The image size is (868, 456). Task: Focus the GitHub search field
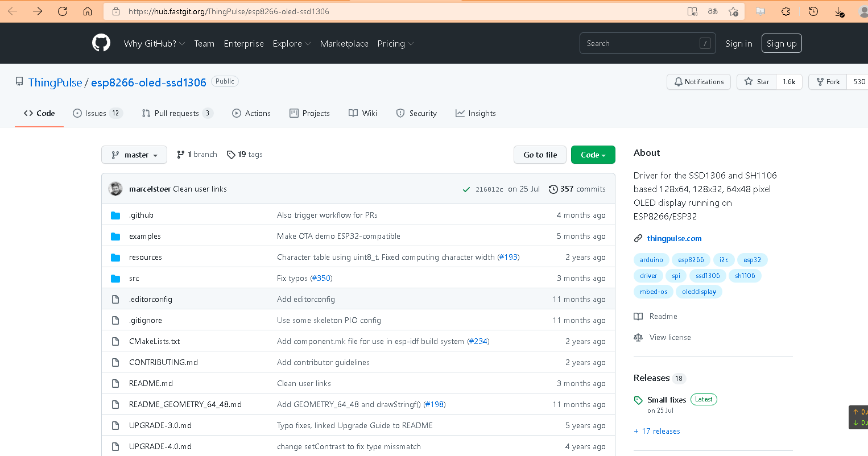[647, 43]
